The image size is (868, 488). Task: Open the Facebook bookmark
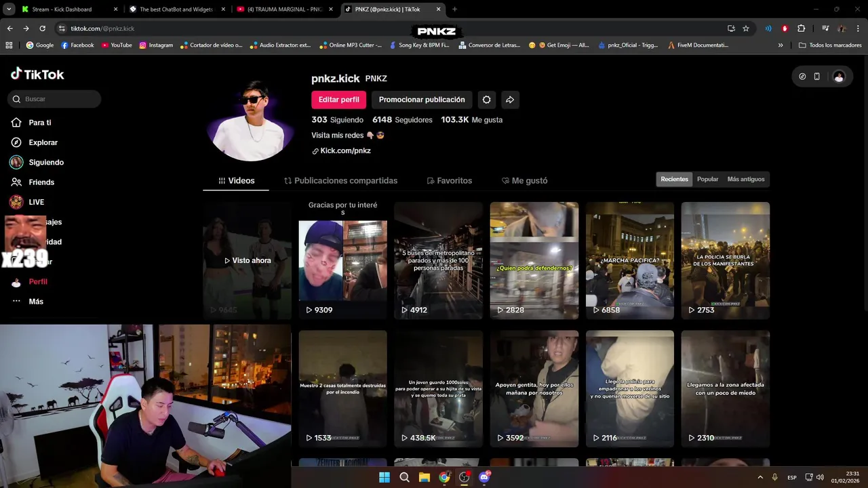click(x=77, y=45)
